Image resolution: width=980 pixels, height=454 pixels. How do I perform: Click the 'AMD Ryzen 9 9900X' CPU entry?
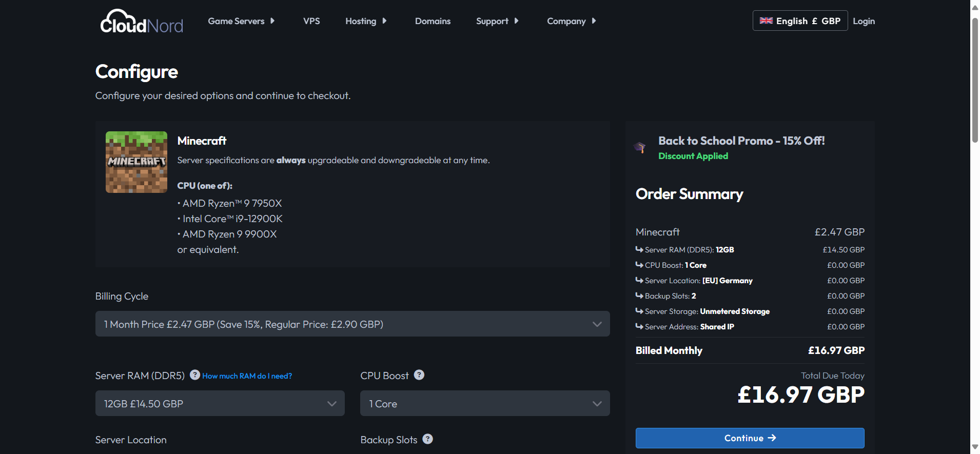click(227, 234)
